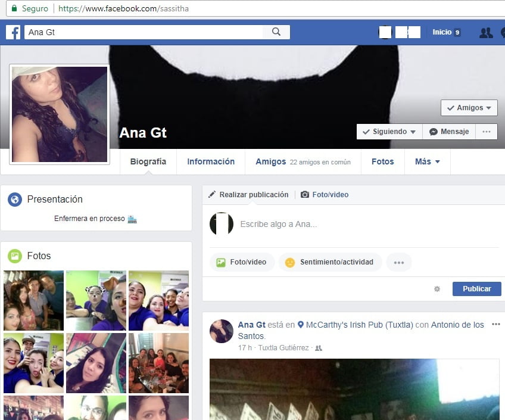Click the Presentación heading
Image resolution: width=505 pixels, height=420 pixels.
55,200
